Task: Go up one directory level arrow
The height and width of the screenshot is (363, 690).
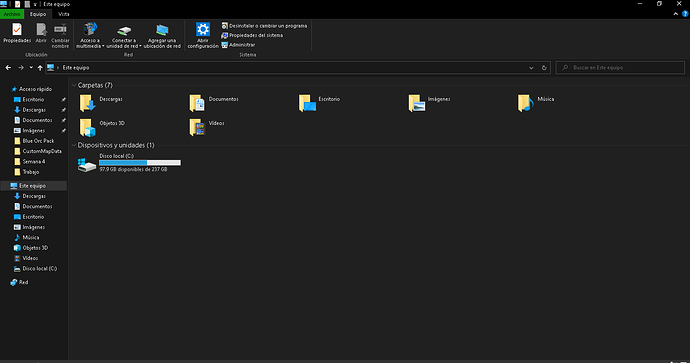Action: coord(40,68)
